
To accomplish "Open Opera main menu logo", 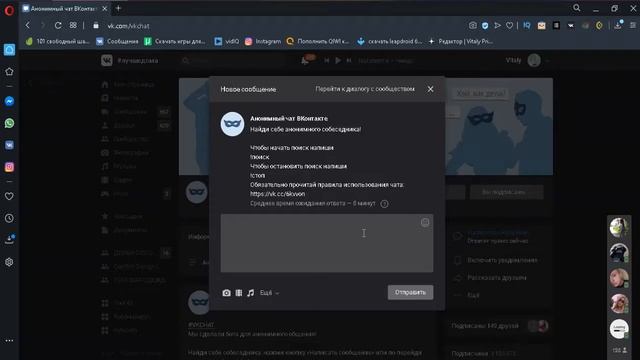I will point(9,10).
